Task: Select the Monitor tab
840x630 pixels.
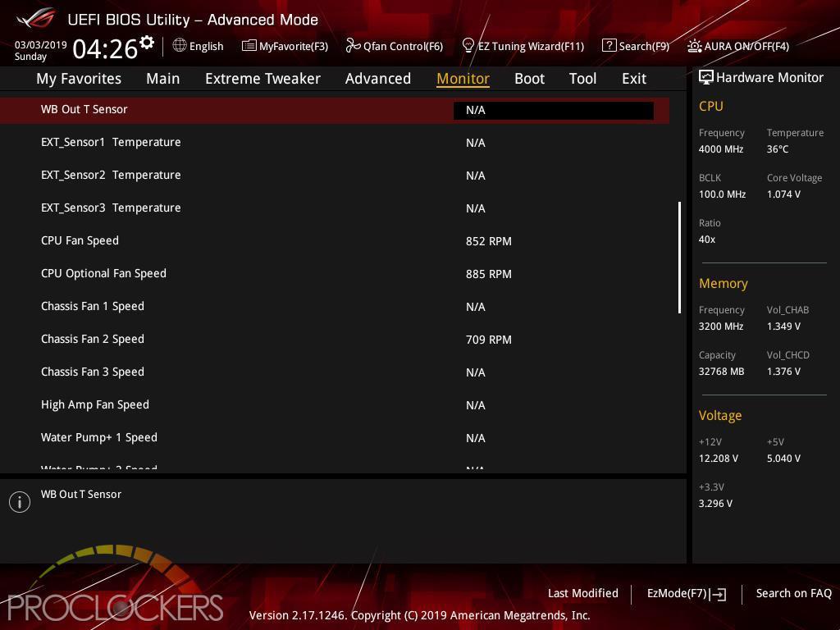Action: pos(463,79)
